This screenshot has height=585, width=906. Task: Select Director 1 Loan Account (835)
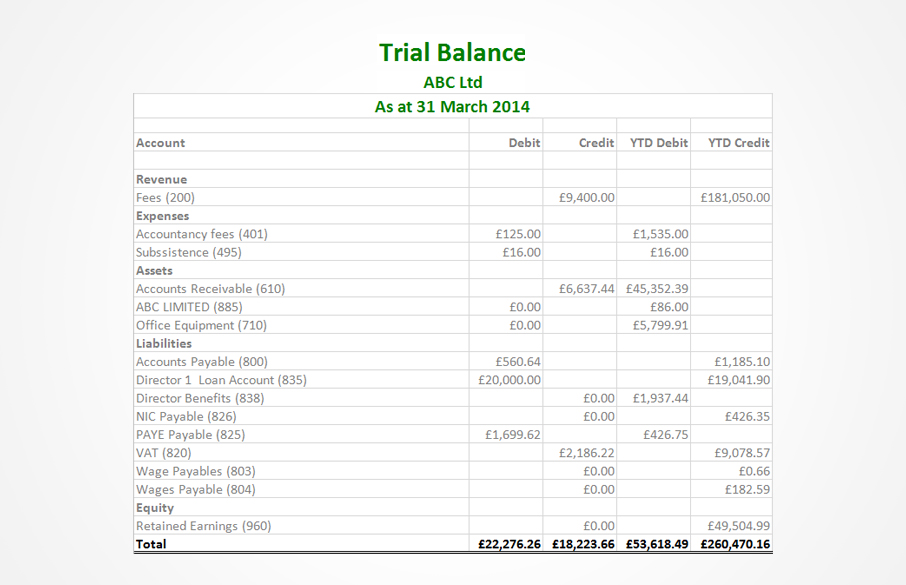221,380
